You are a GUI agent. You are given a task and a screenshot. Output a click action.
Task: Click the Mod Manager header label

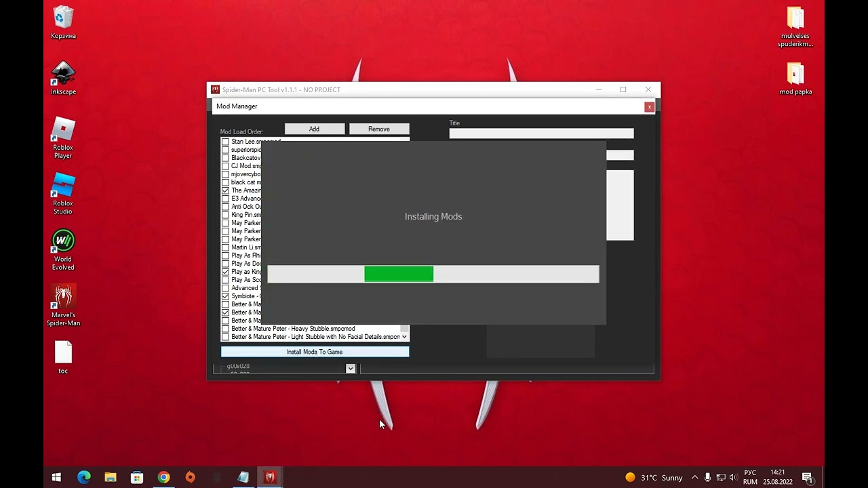pyautogui.click(x=237, y=106)
